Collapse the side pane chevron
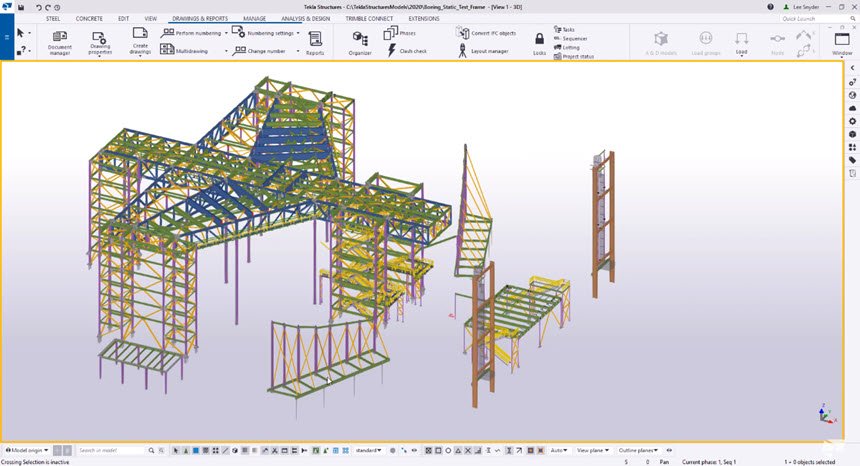Screen dimensions: 860x466 [x=852, y=68]
